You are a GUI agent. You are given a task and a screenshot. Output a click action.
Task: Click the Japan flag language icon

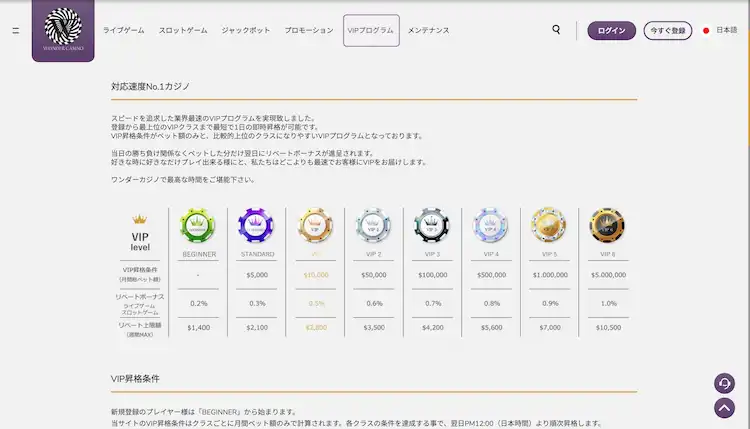pyautogui.click(x=706, y=31)
